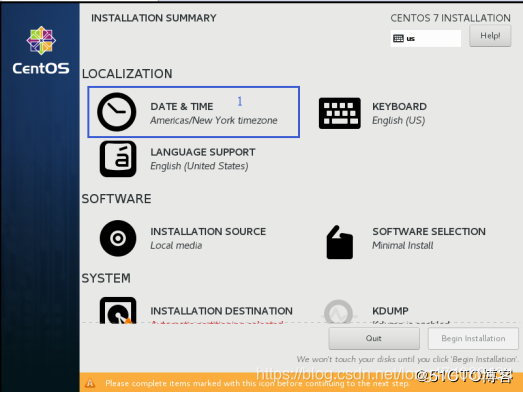Viewport: 523px width, 393px height.
Task: Click the small keyboard icon beside 'us'
Action: click(x=398, y=38)
